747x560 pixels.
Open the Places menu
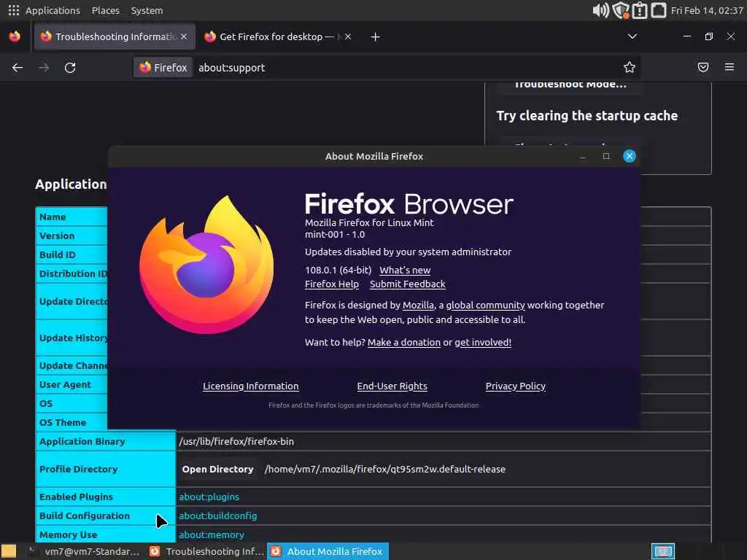click(x=105, y=10)
